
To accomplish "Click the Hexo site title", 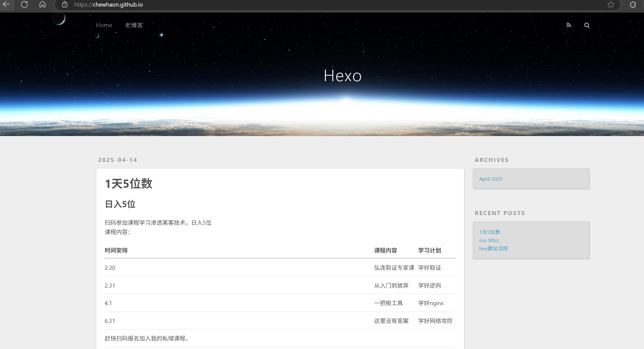I will pyautogui.click(x=342, y=76).
